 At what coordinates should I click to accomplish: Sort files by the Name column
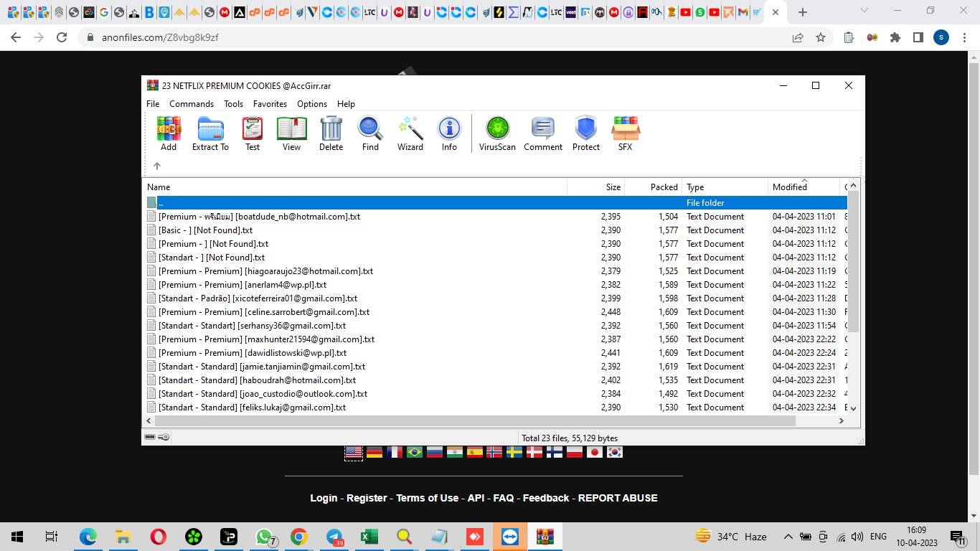355,187
